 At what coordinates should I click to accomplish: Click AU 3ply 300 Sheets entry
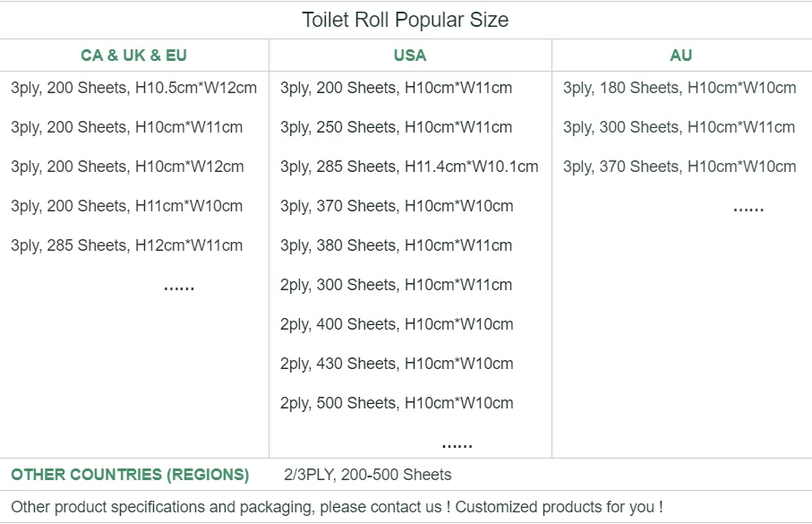679,127
